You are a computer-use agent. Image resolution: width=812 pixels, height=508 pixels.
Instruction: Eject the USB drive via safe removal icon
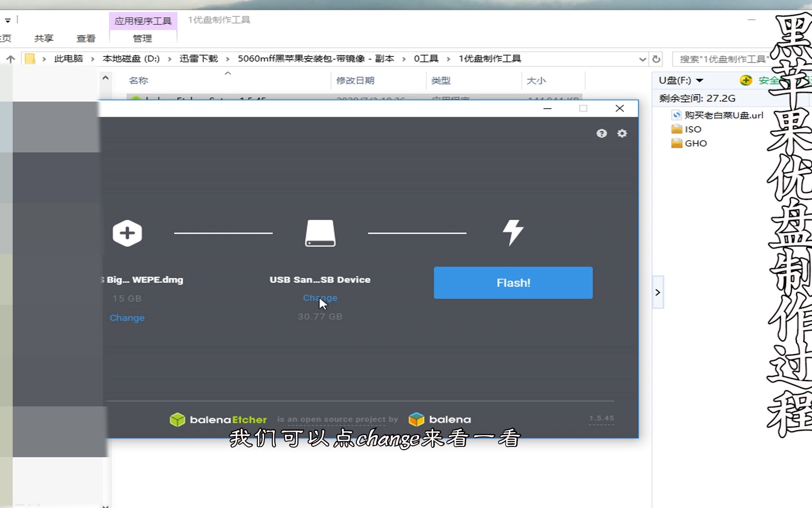click(745, 80)
